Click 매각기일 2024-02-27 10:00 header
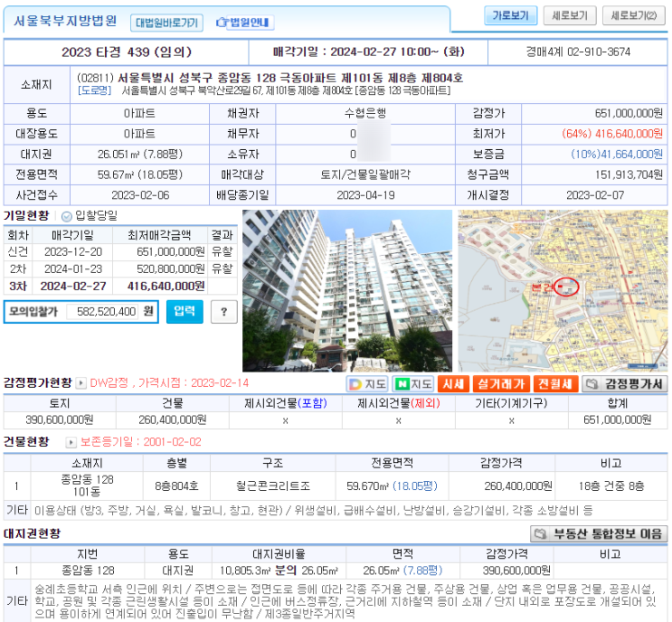672x622 pixels. click(x=369, y=52)
